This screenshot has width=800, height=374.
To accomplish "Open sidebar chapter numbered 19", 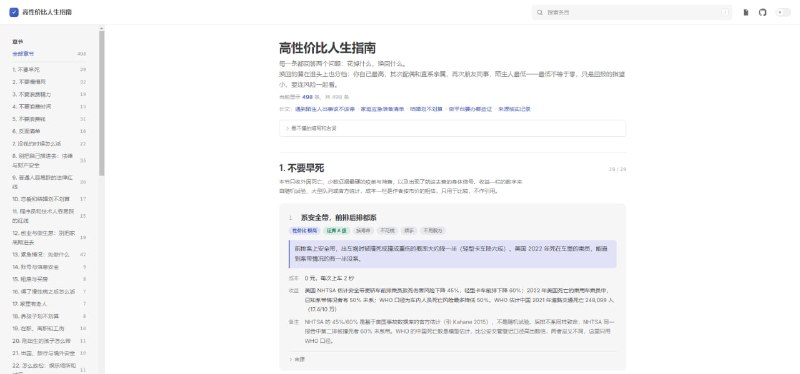I will 49,328.
